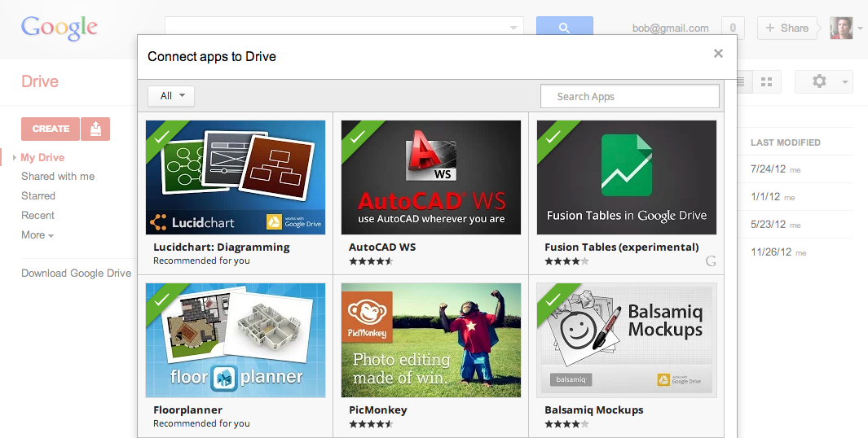Open the All category filter dropdown
The width and height of the screenshot is (868, 438).
pos(171,96)
